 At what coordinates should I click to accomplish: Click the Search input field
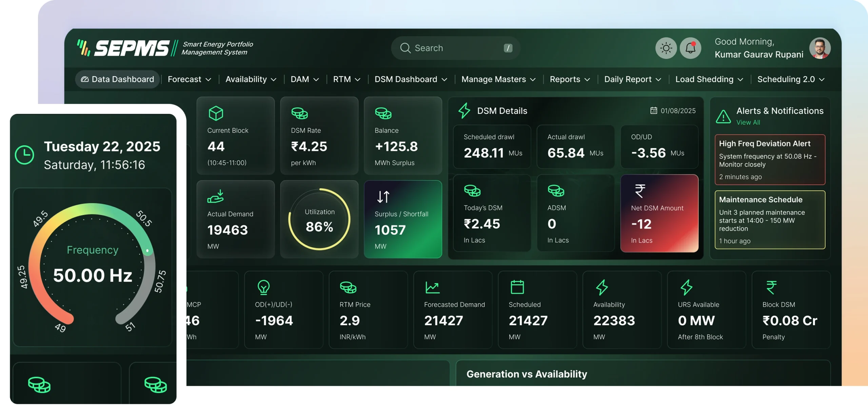point(456,48)
